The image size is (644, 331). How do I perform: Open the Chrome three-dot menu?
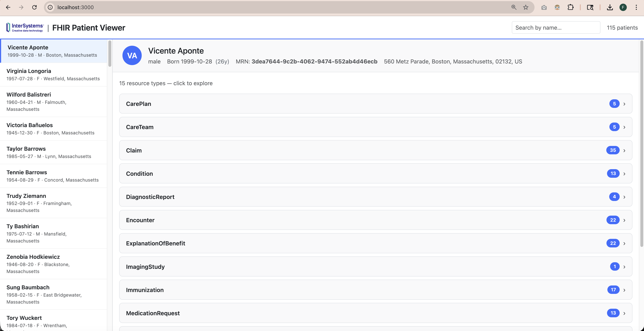(x=636, y=7)
